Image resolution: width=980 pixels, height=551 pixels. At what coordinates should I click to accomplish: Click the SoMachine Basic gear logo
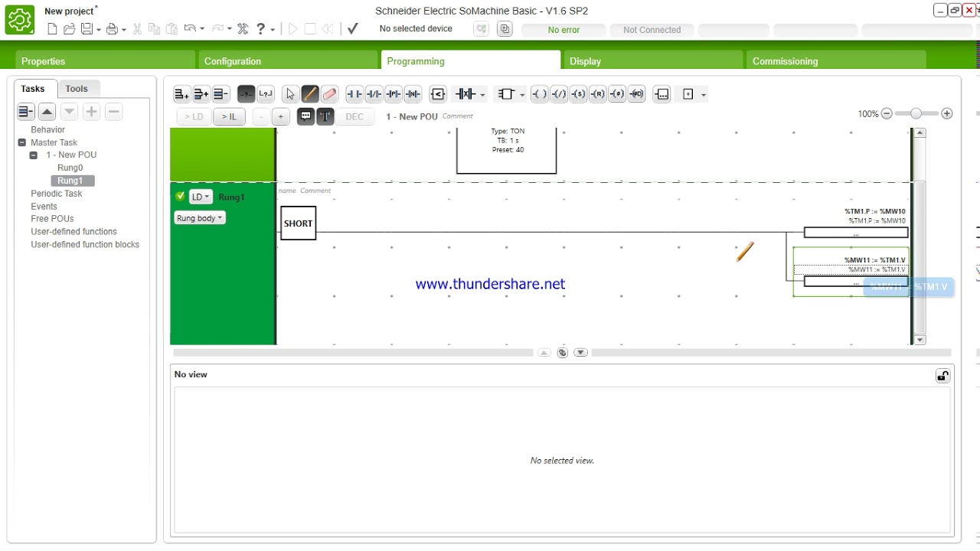[20, 20]
